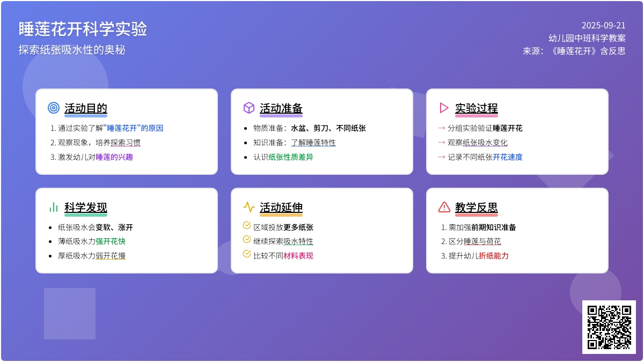Click the warning triangle icon beside 教学反思
Image resolution: width=644 pixels, height=362 pixels.
coord(444,207)
